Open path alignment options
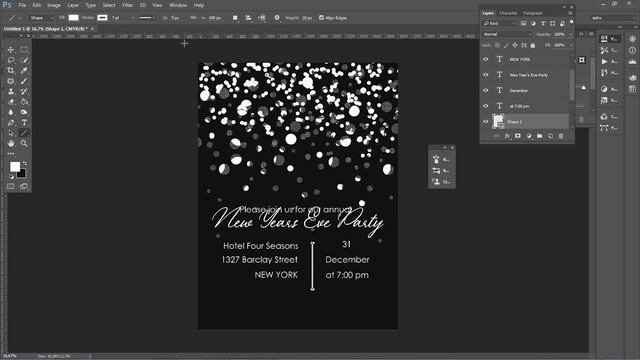Screen dimensions: 640x360 248,18
